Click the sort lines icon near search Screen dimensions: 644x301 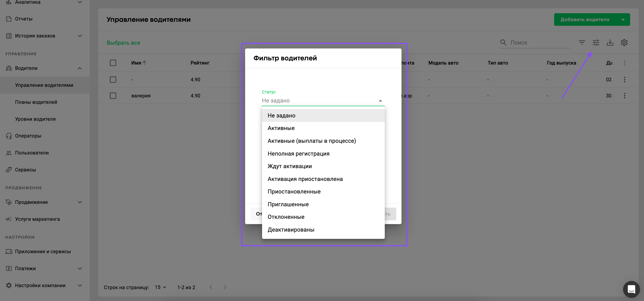pyautogui.click(x=582, y=43)
